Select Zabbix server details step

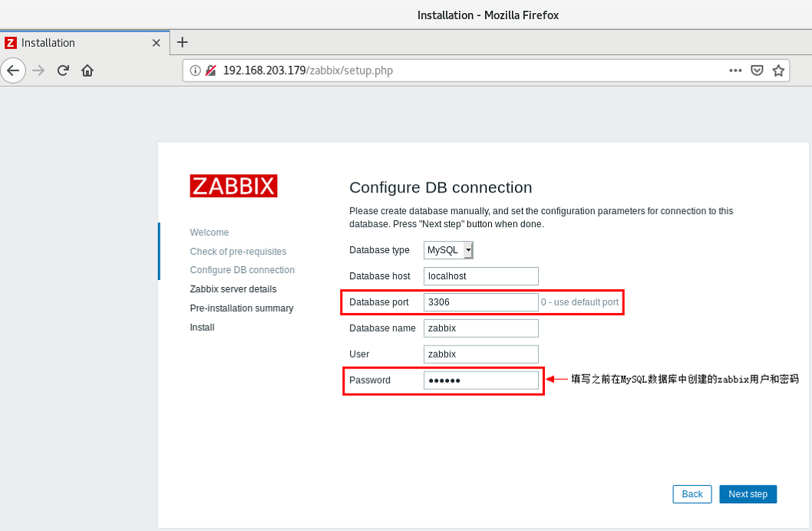tap(233, 289)
